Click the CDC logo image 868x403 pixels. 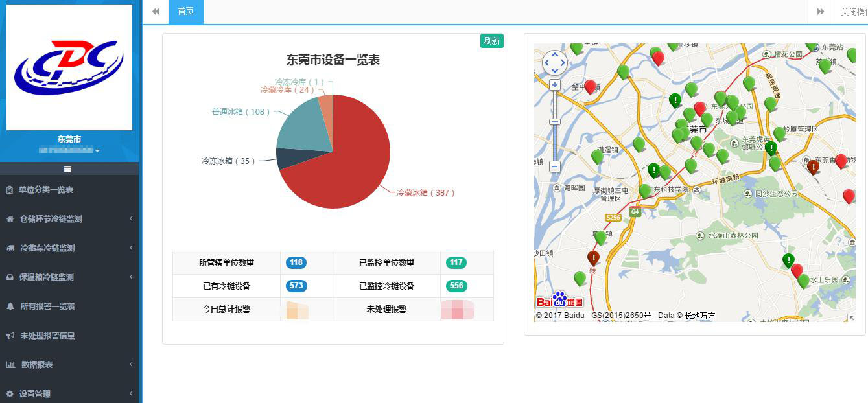(x=69, y=67)
